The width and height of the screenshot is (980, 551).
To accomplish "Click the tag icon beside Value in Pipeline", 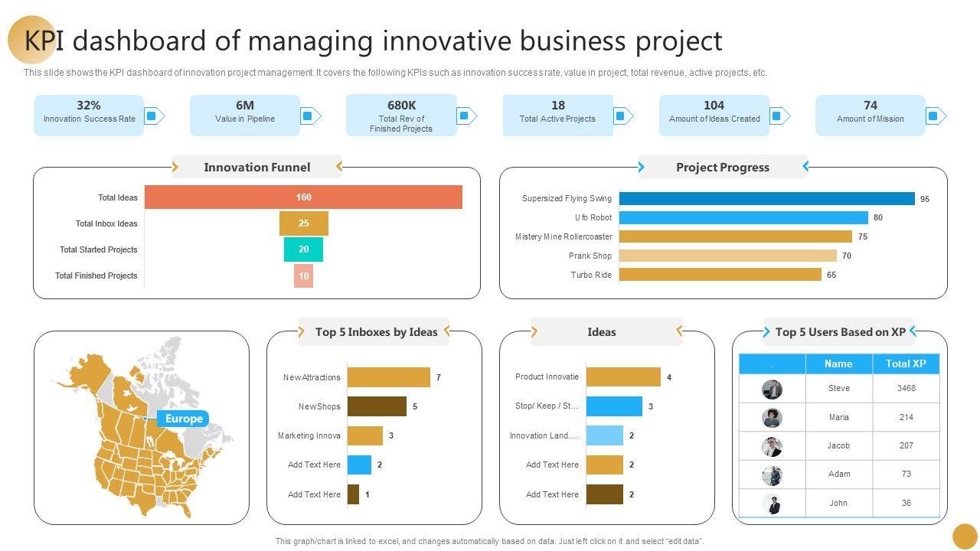I will 308,116.
